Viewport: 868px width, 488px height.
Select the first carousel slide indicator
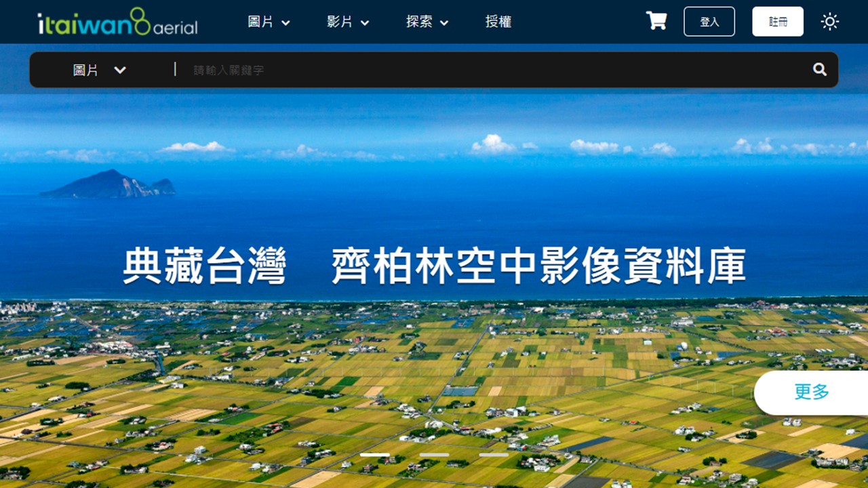pyautogui.click(x=374, y=454)
